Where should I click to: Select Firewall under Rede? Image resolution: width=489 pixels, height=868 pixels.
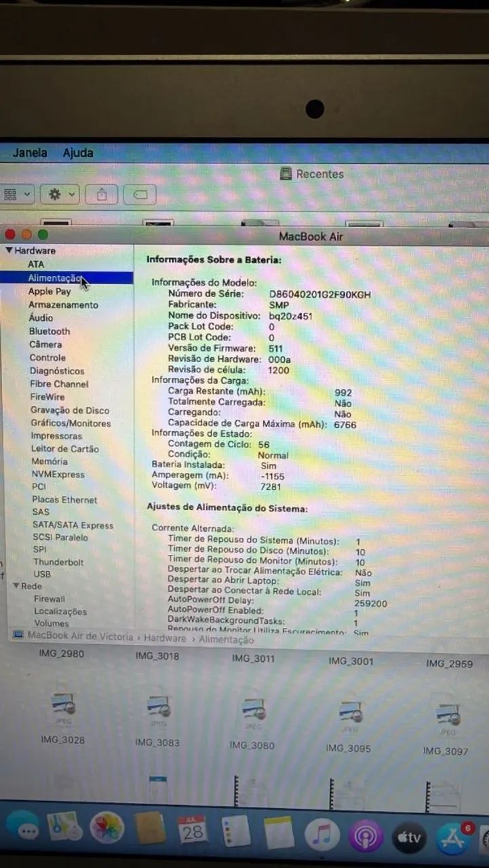pyautogui.click(x=50, y=599)
